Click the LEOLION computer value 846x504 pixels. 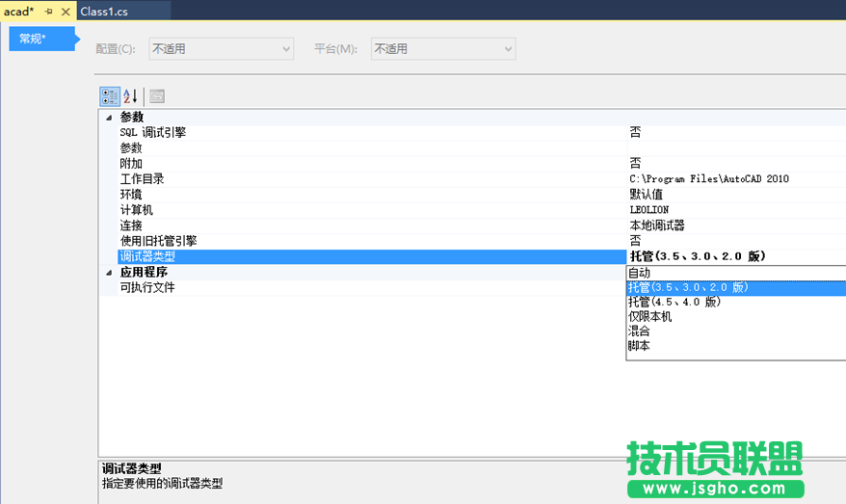click(649, 210)
